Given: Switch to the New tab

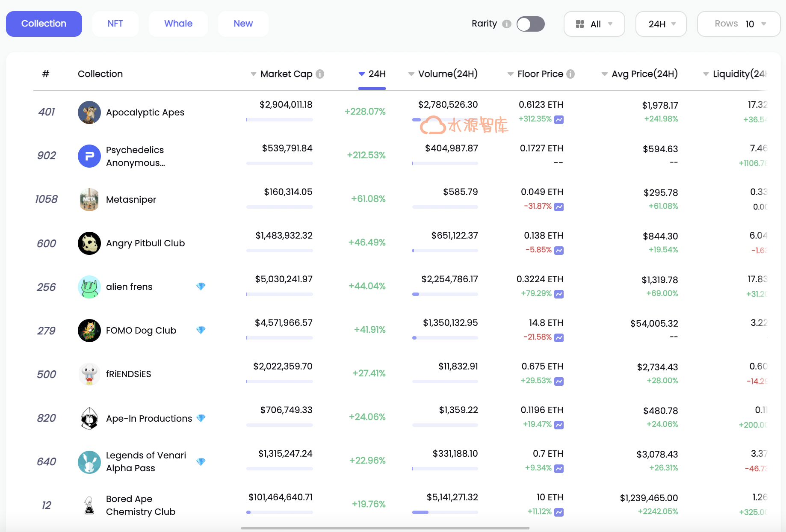Looking at the screenshot, I should coord(243,24).
